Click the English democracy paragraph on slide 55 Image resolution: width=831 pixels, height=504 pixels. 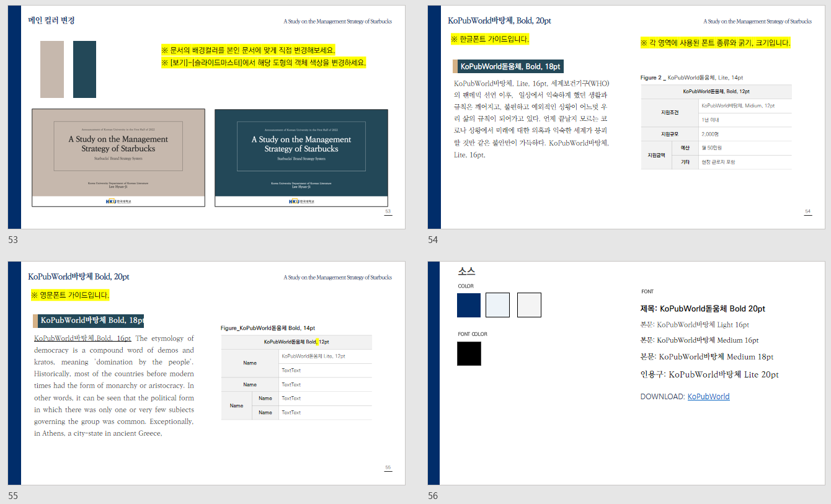(114, 386)
